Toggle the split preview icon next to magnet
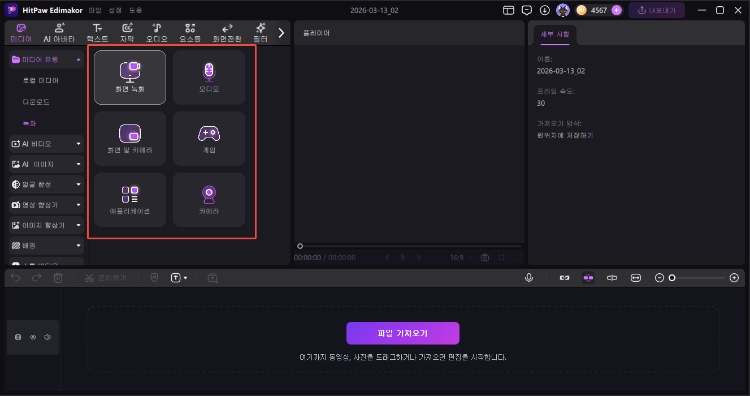The image size is (750, 396). (x=612, y=278)
